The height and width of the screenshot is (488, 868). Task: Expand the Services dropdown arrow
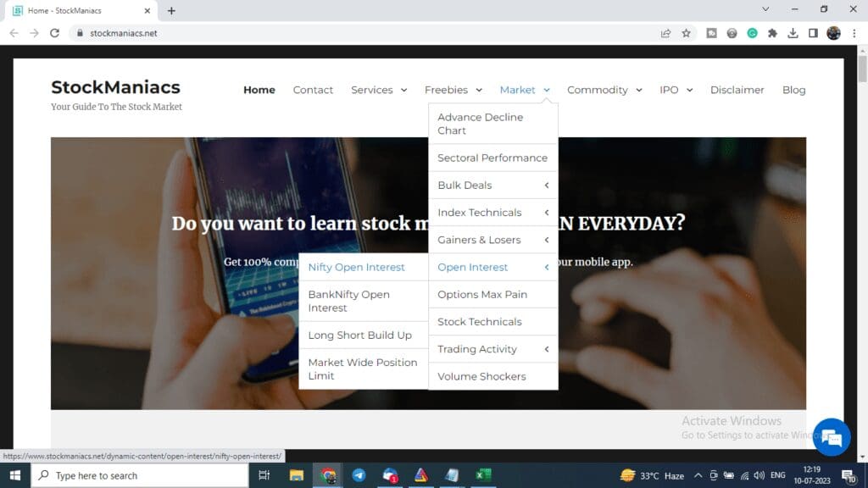pyautogui.click(x=404, y=90)
